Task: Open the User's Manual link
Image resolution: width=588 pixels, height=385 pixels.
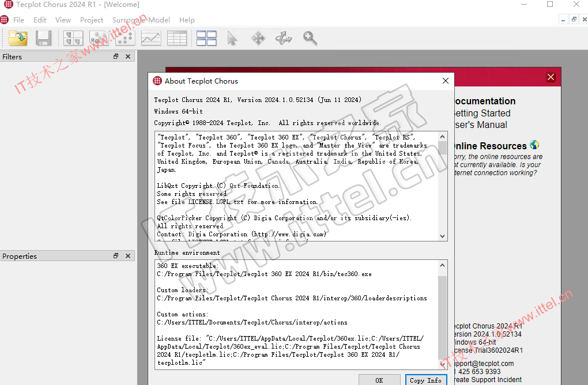Action: tap(481, 125)
